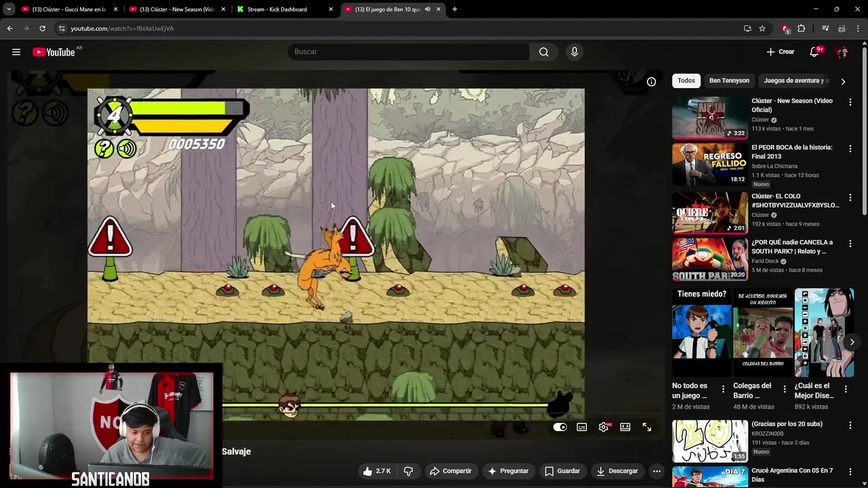Open South Park video thumbnail
The image size is (868, 488).
[709, 258]
